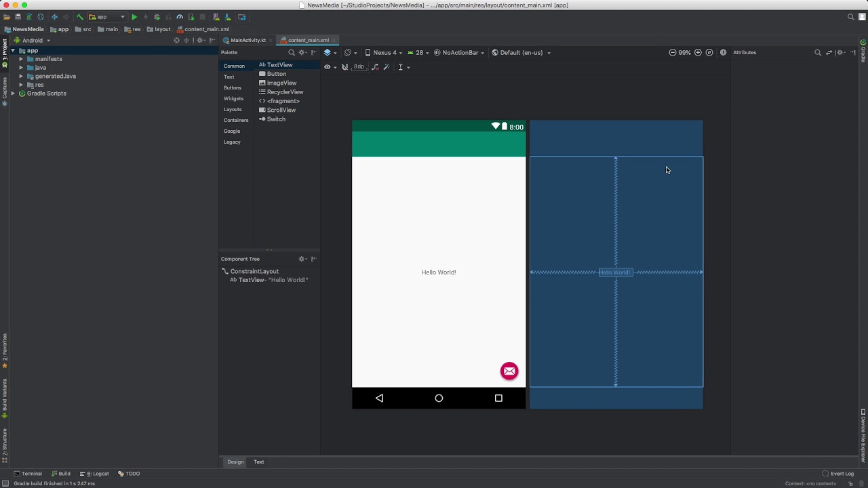Open the Project panel gear settings
This screenshot has width=868, height=488.
click(x=200, y=41)
